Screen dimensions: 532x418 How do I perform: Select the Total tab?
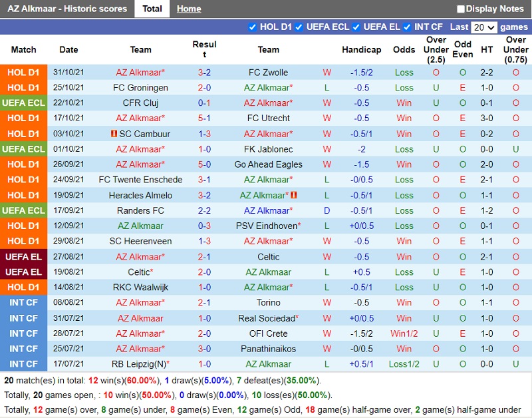pos(152,9)
